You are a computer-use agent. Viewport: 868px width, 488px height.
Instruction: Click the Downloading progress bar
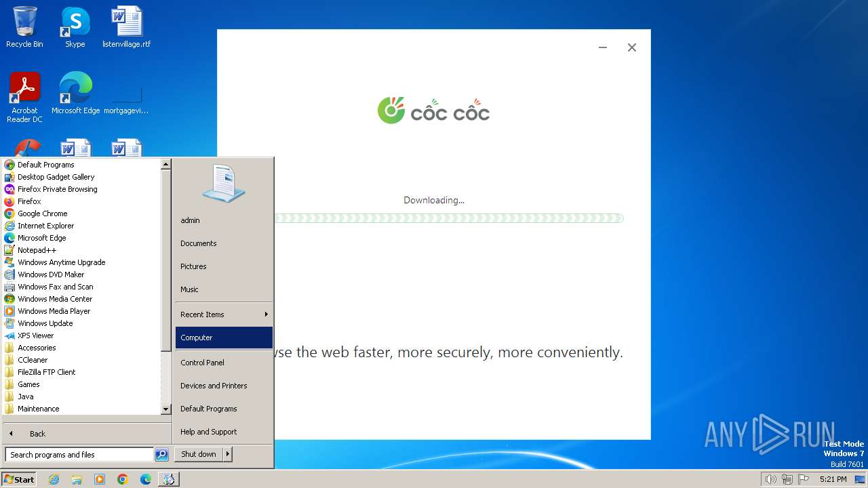click(x=448, y=218)
